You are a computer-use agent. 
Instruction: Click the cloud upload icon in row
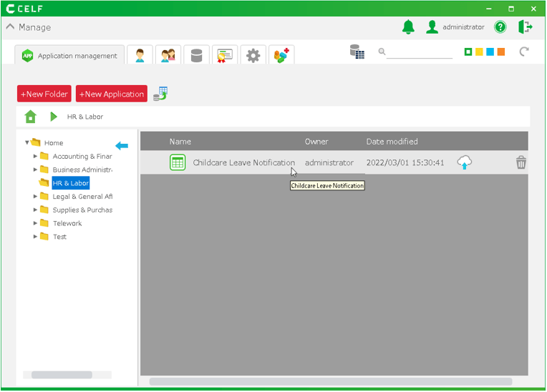(465, 162)
